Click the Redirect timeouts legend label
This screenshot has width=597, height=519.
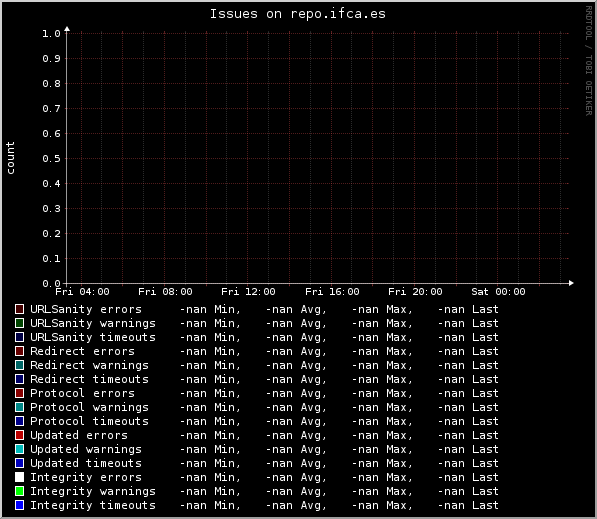click(x=89, y=379)
